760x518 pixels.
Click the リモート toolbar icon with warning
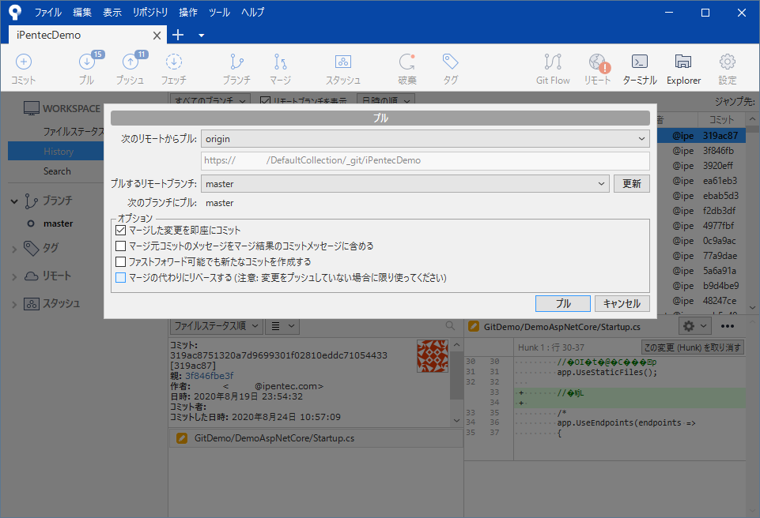coord(597,69)
